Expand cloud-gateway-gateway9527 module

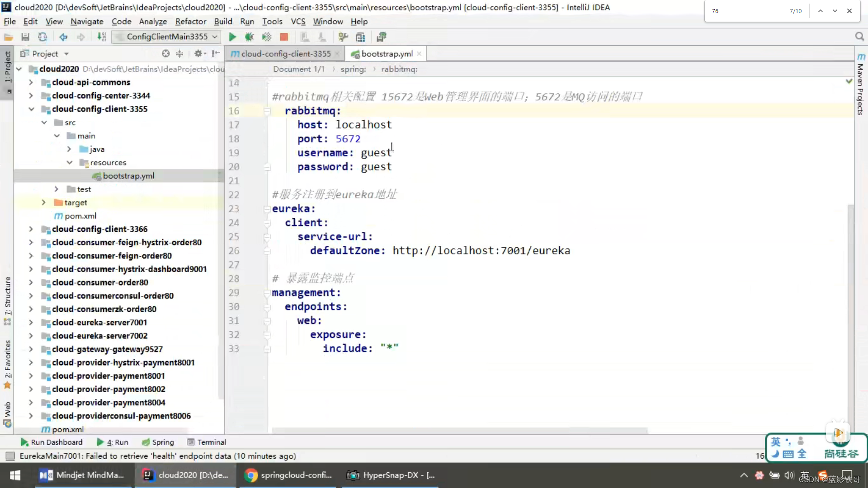tap(31, 349)
